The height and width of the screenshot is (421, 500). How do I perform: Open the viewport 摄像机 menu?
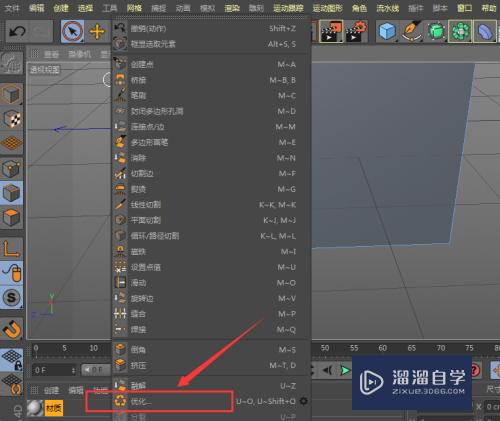pos(80,54)
